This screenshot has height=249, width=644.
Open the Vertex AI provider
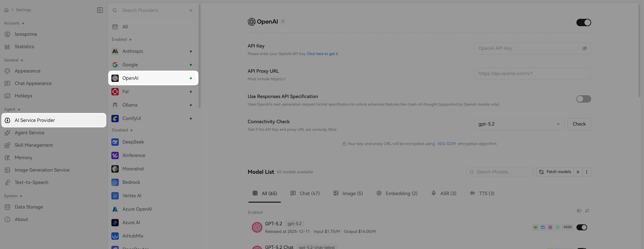153,196
